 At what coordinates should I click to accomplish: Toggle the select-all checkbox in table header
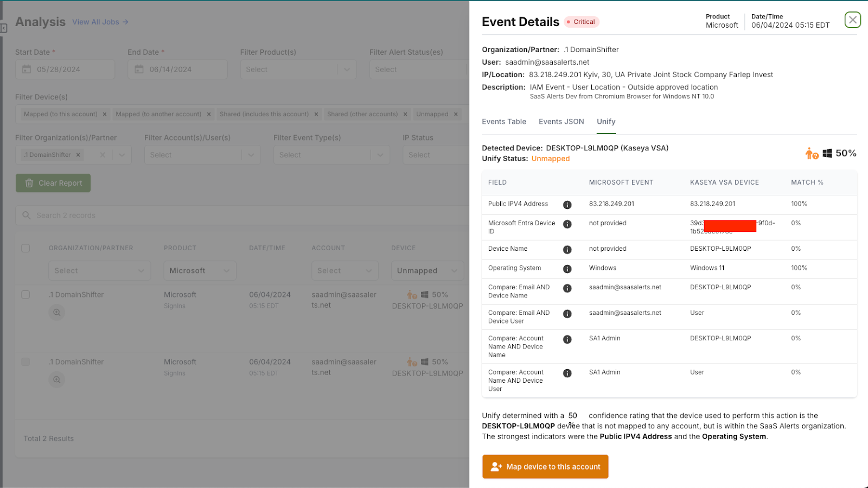point(25,248)
